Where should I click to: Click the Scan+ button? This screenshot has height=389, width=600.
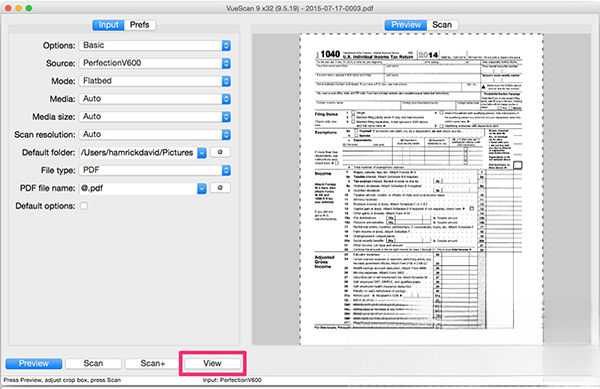click(x=153, y=363)
